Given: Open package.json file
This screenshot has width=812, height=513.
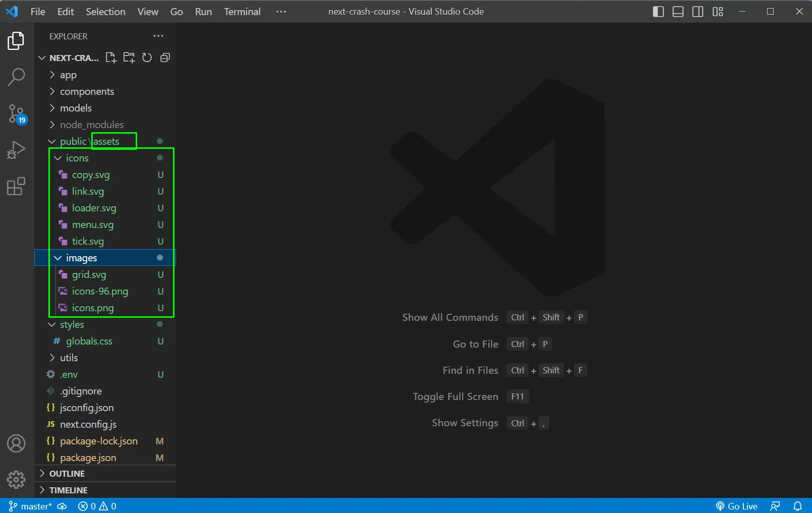Looking at the screenshot, I should 105,458.
